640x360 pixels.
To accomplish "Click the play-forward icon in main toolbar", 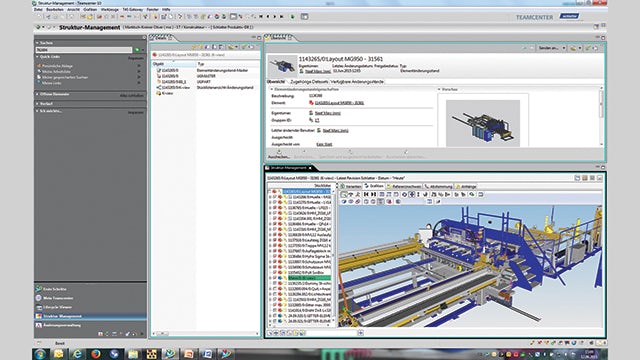I will (x=275, y=17).
